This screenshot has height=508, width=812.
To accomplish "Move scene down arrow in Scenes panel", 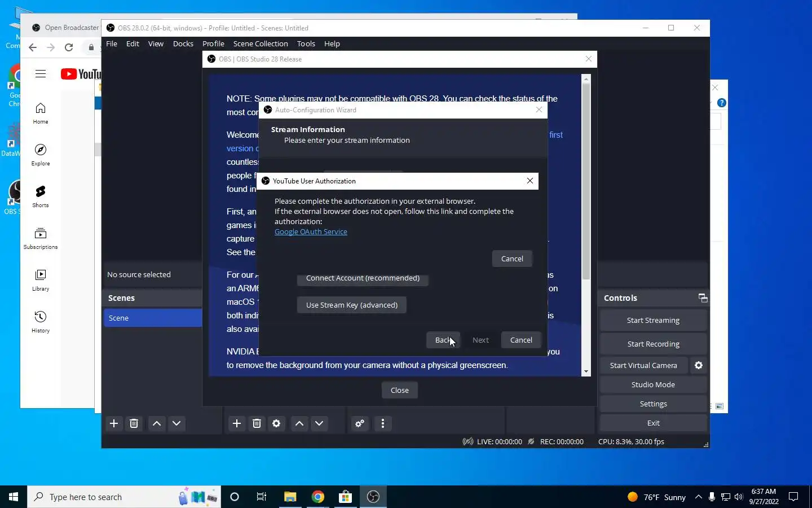I will coord(176,423).
